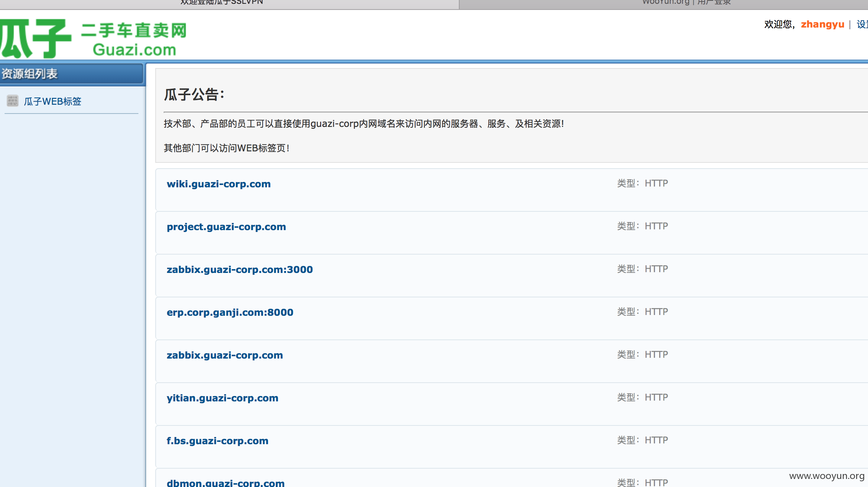This screenshot has height=487, width=868.
Task: Click 类型: HTTP on the project.guazi-corp.com row
Action: coord(642,226)
